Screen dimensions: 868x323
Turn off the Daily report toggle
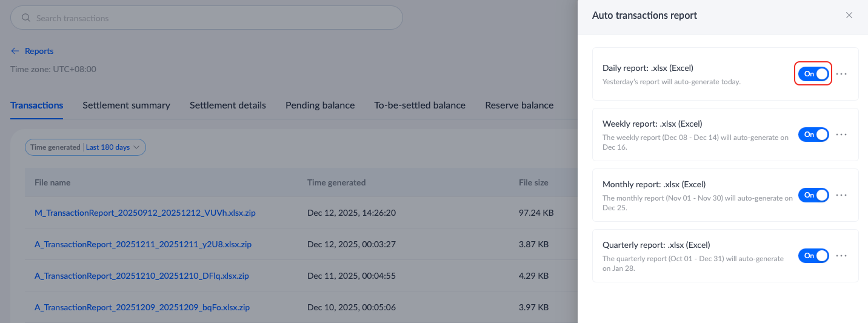[813, 74]
